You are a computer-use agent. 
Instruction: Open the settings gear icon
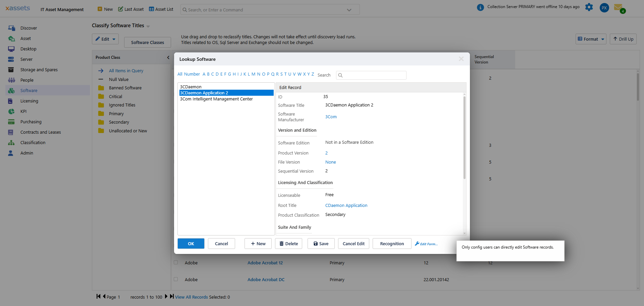tap(589, 7)
